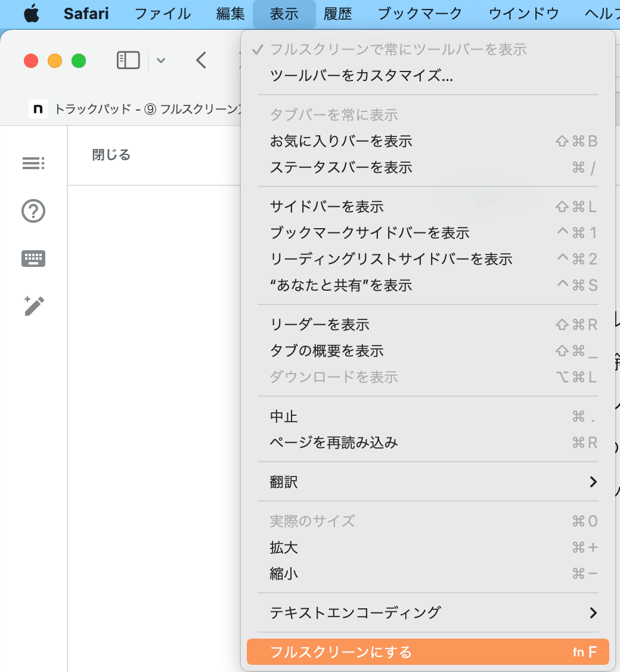The image size is (620, 672).
Task: Choose ページを再読み込み
Action: click(428, 442)
